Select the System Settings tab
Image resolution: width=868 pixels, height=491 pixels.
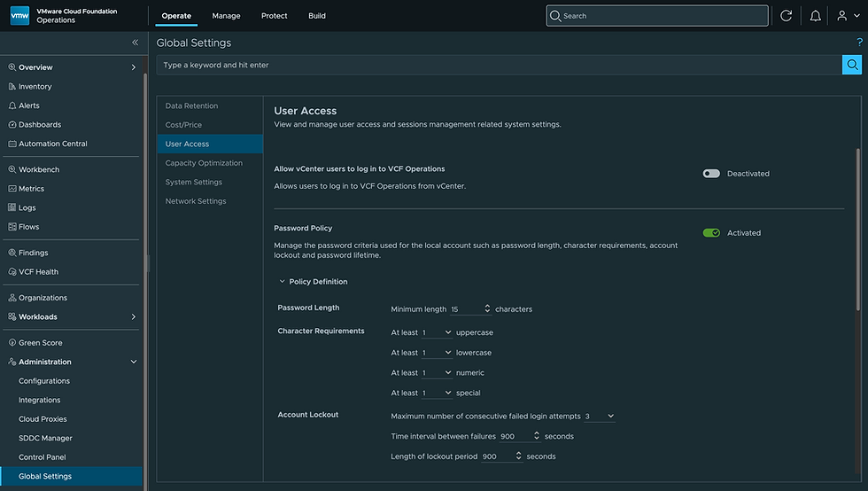pyautogui.click(x=210, y=182)
